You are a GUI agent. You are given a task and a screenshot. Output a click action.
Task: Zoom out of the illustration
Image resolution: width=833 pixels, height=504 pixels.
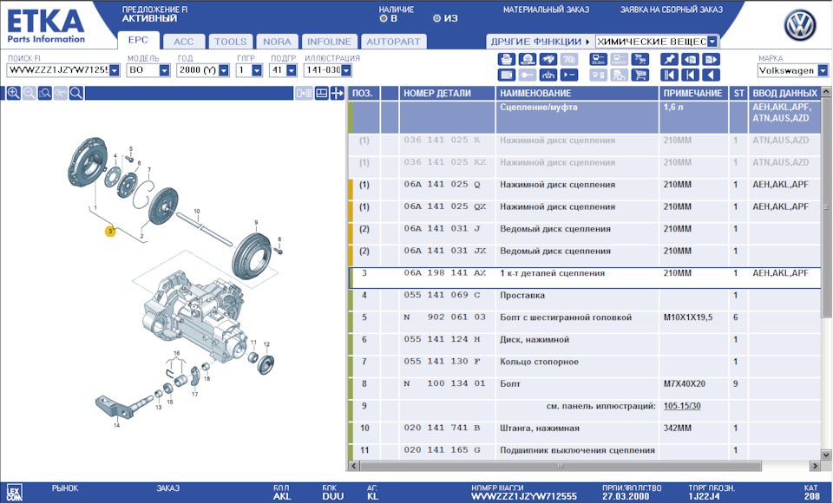coord(29,93)
